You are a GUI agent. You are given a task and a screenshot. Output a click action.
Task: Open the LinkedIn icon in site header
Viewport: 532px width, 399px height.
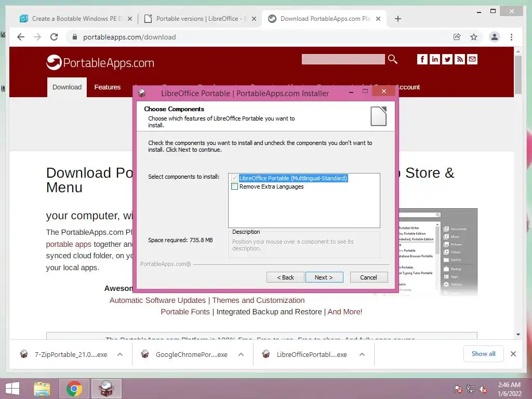[435, 59]
